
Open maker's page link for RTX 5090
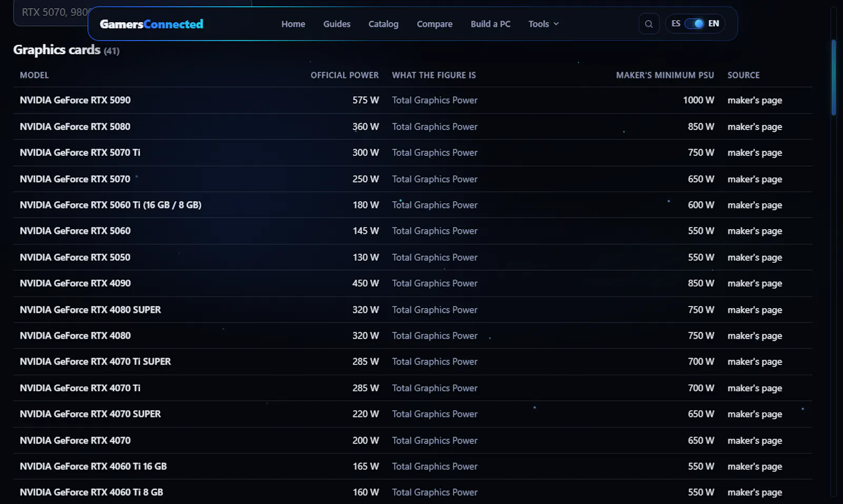tap(754, 100)
